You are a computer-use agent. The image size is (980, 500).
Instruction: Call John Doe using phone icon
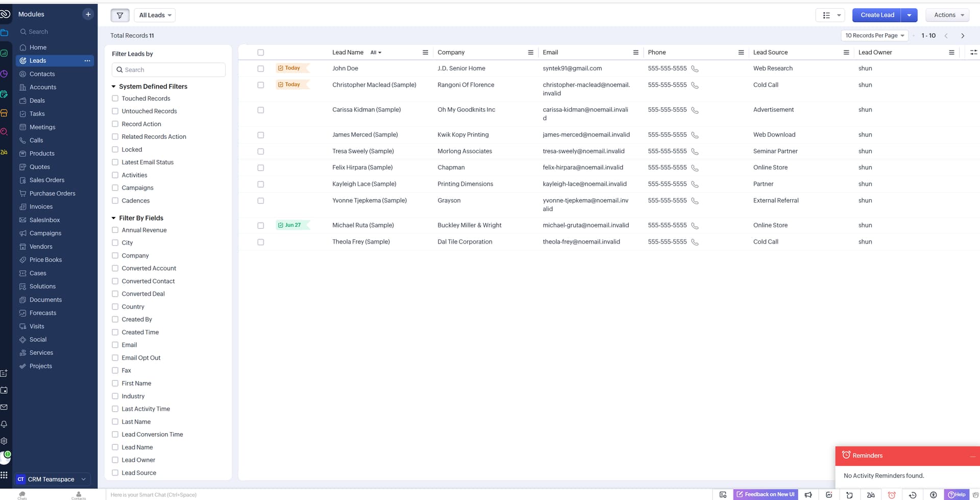(x=695, y=69)
